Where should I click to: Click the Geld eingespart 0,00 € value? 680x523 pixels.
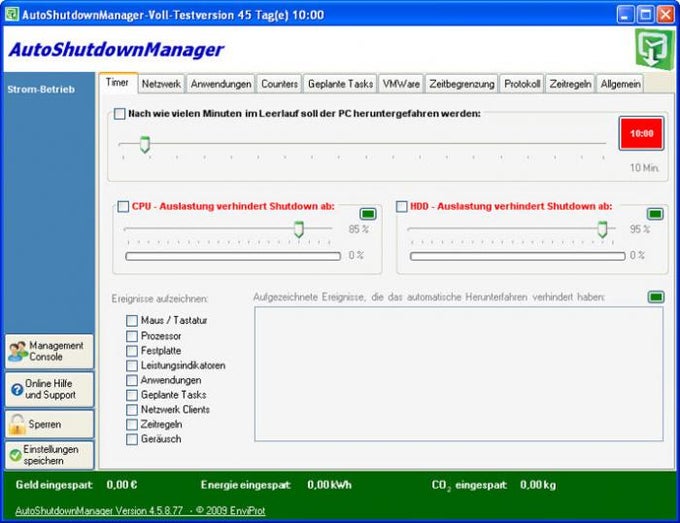[122, 485]
